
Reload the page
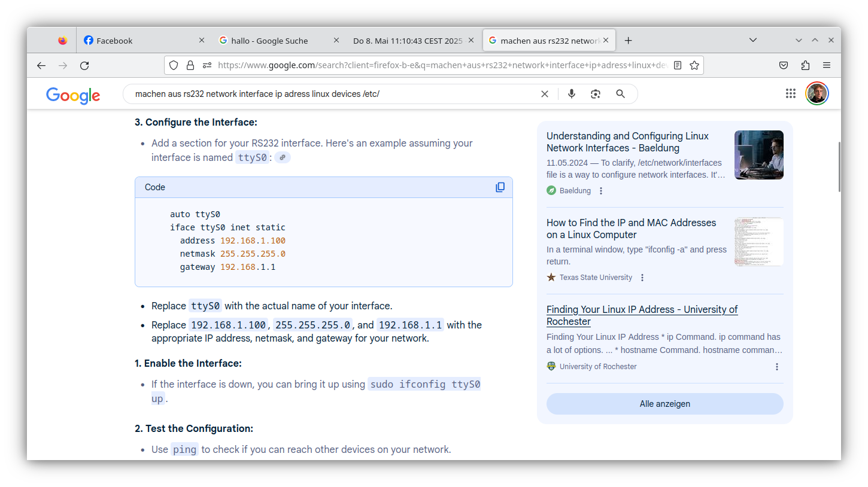[x=84, y=65]
